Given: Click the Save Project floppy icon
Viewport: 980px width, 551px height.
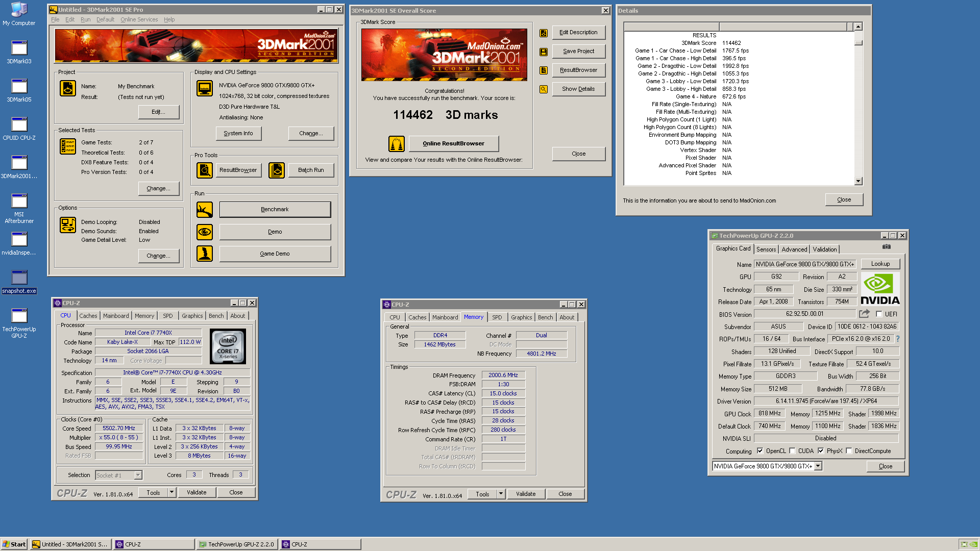Looking at the screenshot, I should 544,52.
